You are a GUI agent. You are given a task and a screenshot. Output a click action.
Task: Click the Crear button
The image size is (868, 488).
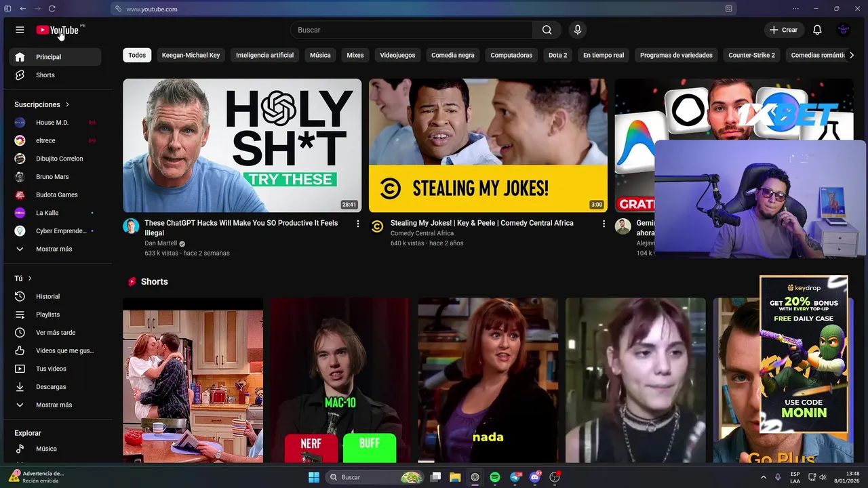784,30
